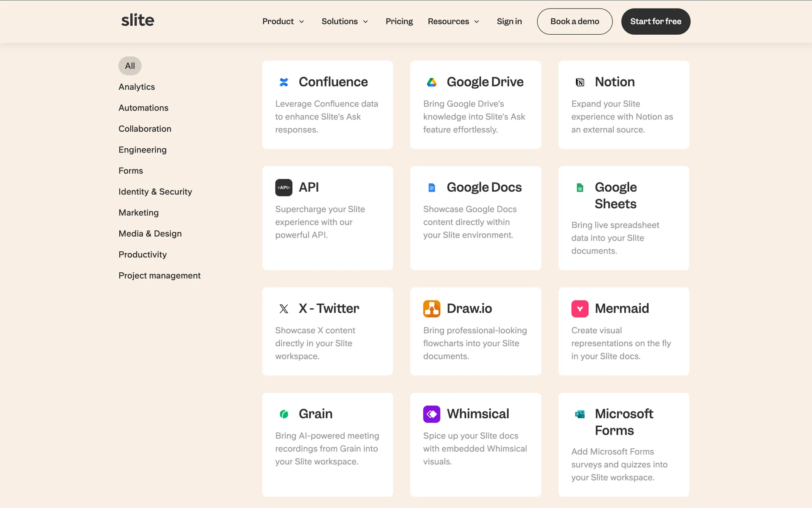Click the Confluence logo icon
The width and height of the screenshot is (812, 508).
284,82
